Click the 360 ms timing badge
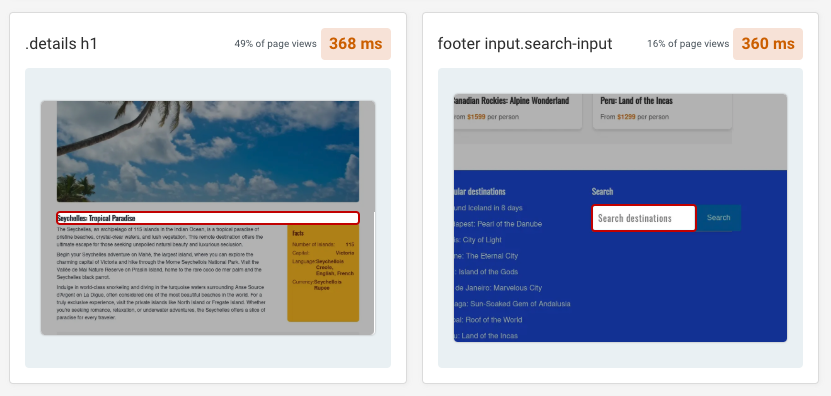This screenshot has width=831, height=396. tap(767, 43)
